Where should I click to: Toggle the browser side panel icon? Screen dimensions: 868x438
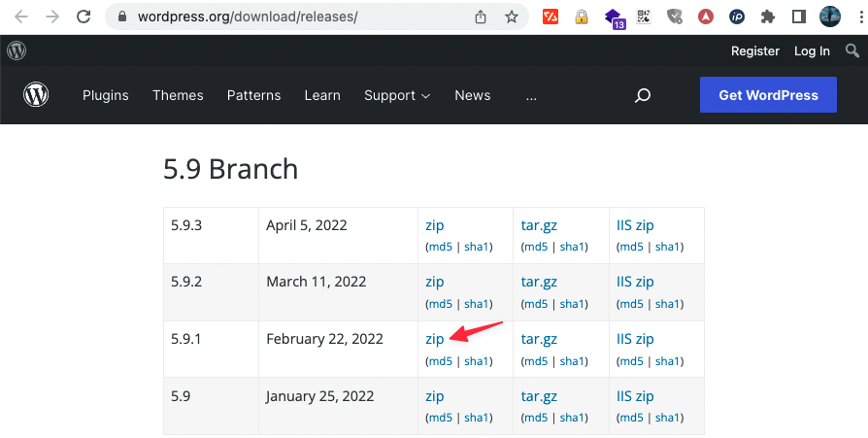pyautogui.click(x=799, y=17)
